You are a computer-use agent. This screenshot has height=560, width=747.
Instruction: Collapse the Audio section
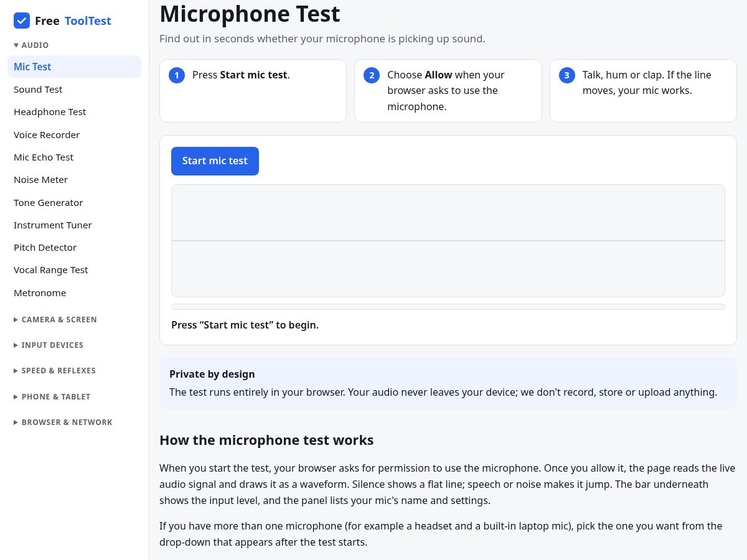click(x=31, y=45)
